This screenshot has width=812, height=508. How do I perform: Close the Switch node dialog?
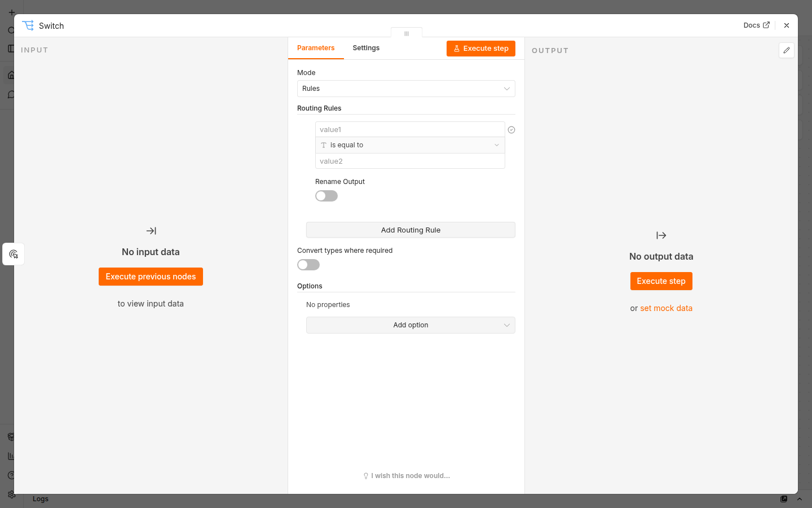[x=787, y=25]
